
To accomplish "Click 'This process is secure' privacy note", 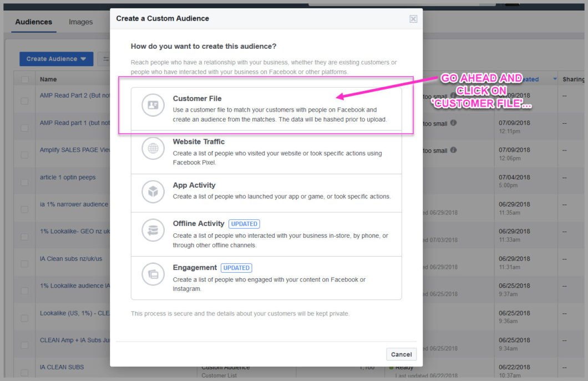I will point(240,313).
